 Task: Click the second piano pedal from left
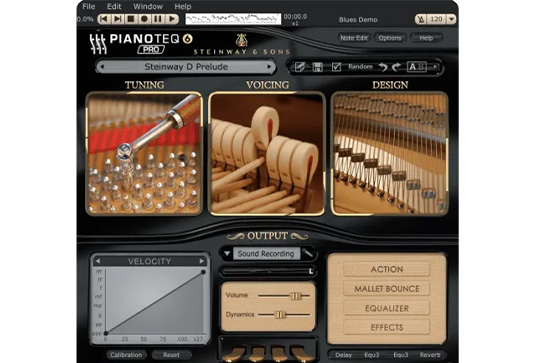pos(258,354)
